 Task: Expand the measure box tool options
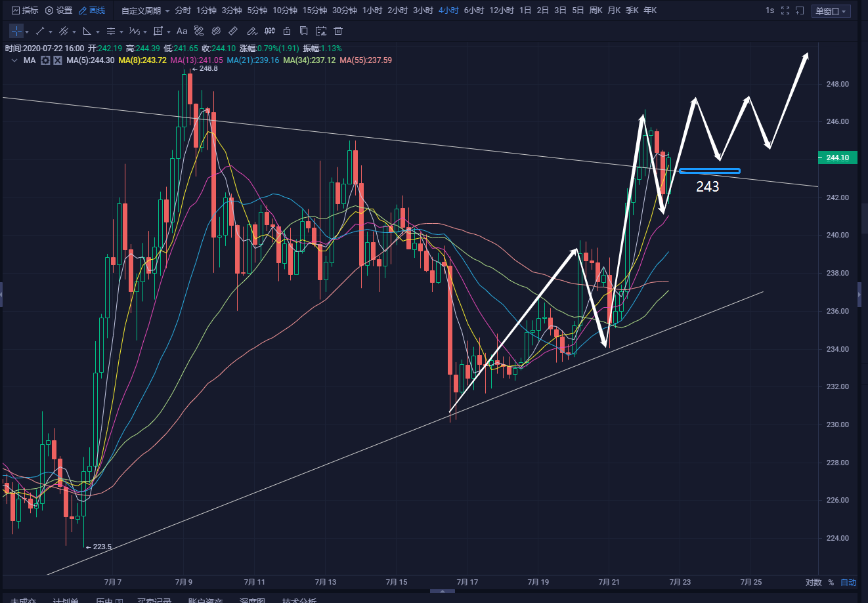[x=169, y=31]
